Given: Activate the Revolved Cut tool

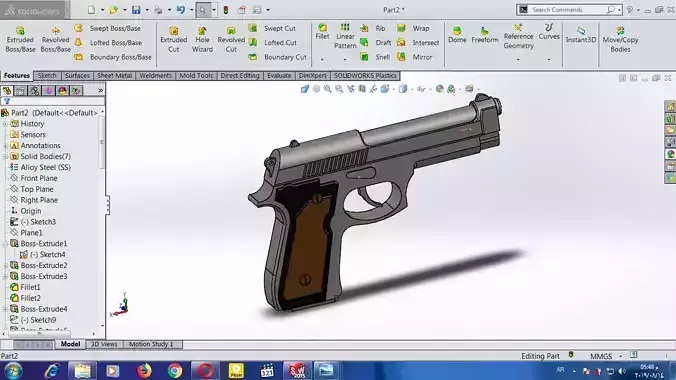Looking at the screenshot, I should click(x=231, y=39).
